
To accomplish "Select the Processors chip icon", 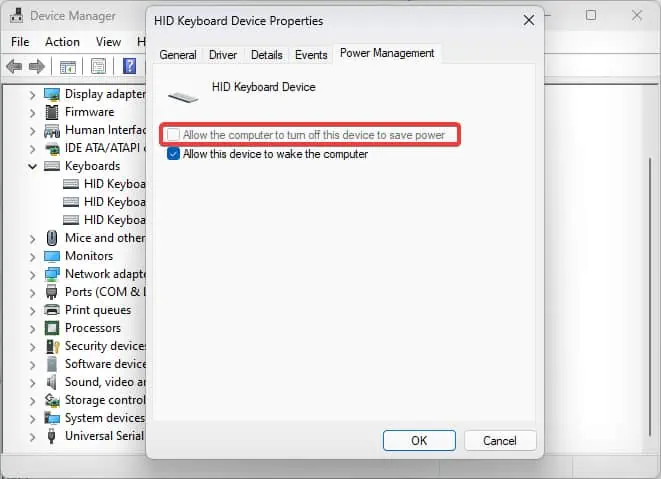I will tap(52, 328).
